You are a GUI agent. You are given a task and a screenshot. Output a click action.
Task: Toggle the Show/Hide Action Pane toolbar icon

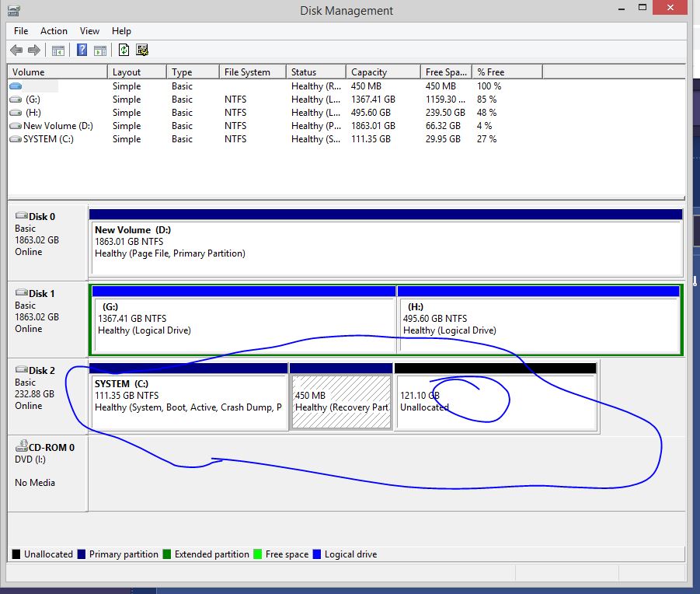tap(100, 51)
